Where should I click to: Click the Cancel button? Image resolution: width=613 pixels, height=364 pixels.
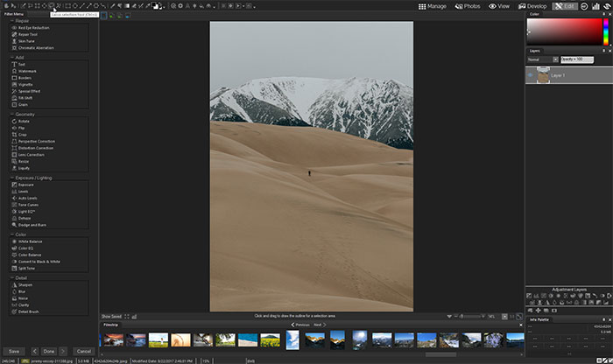[84, 351]
